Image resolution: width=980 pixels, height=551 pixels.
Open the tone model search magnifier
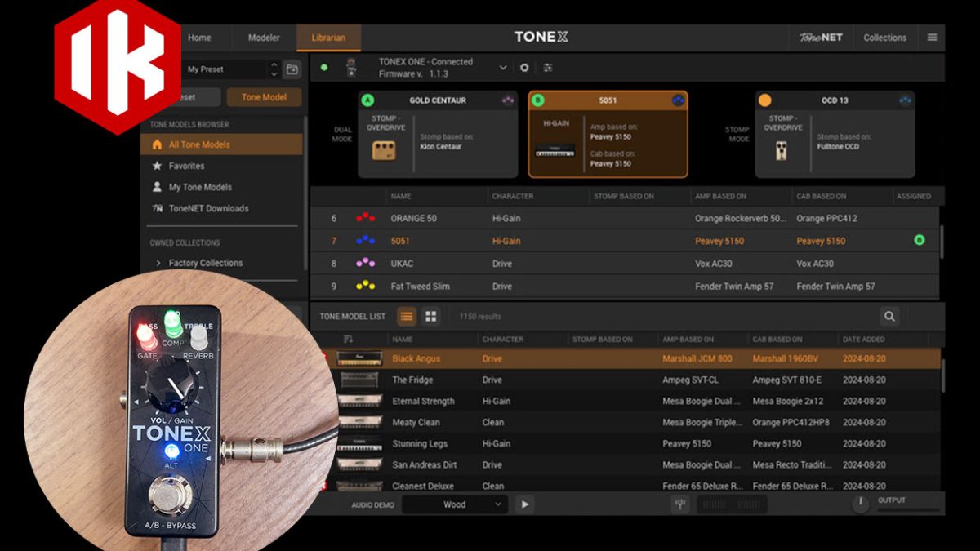click(x=889, y=316)
